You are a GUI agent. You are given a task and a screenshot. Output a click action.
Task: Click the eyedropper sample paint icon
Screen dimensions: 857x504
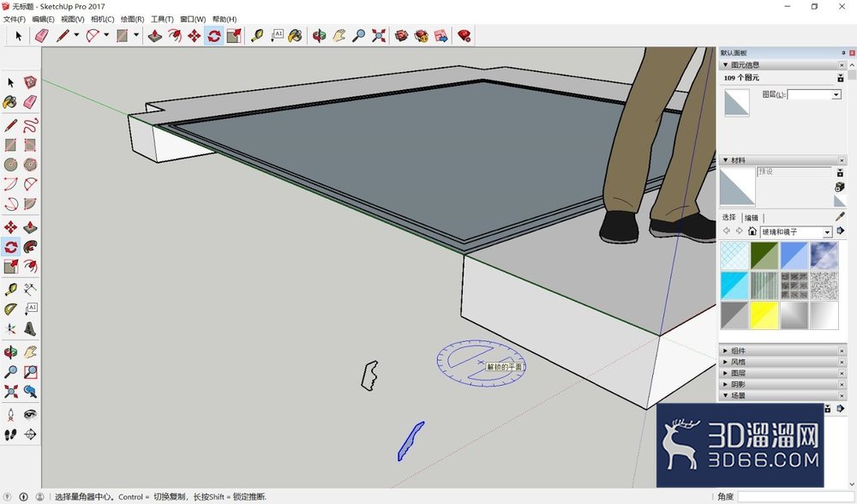tap(840, 217)
